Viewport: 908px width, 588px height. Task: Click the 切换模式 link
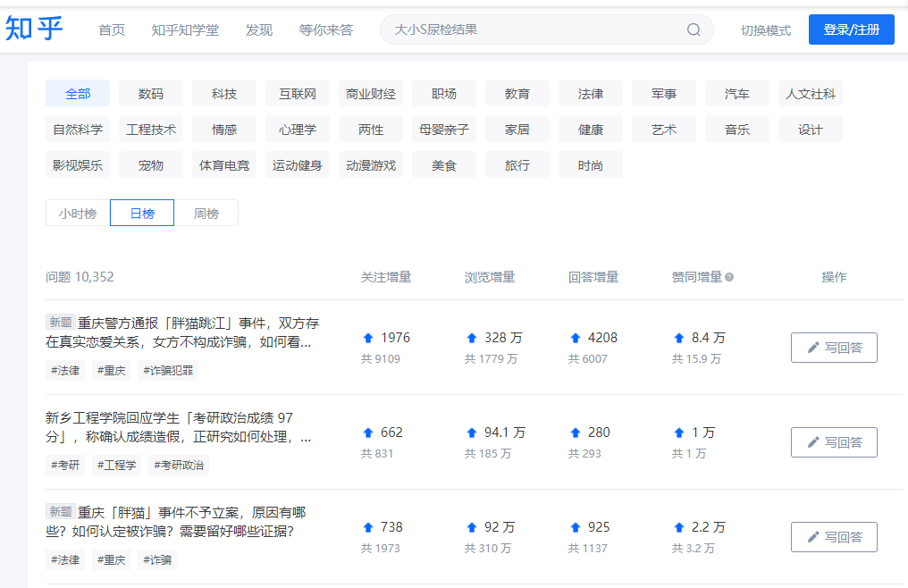point(766,30)
